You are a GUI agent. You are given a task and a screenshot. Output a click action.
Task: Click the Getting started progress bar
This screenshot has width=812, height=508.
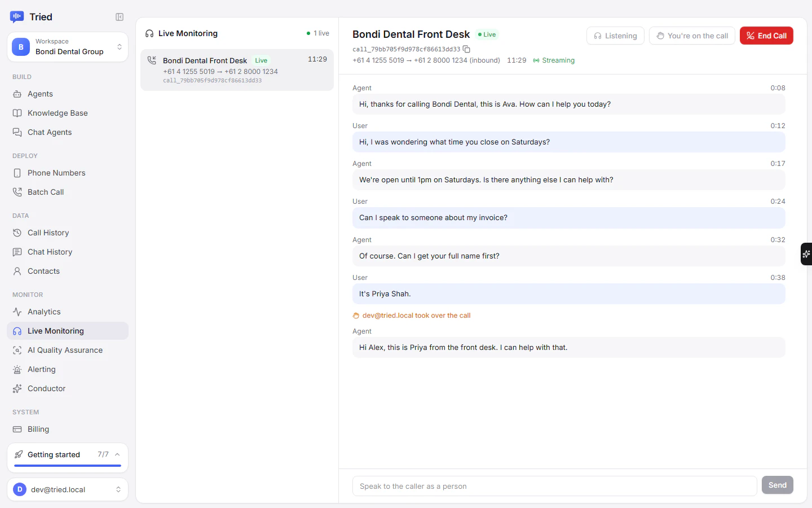click(68, 466)
